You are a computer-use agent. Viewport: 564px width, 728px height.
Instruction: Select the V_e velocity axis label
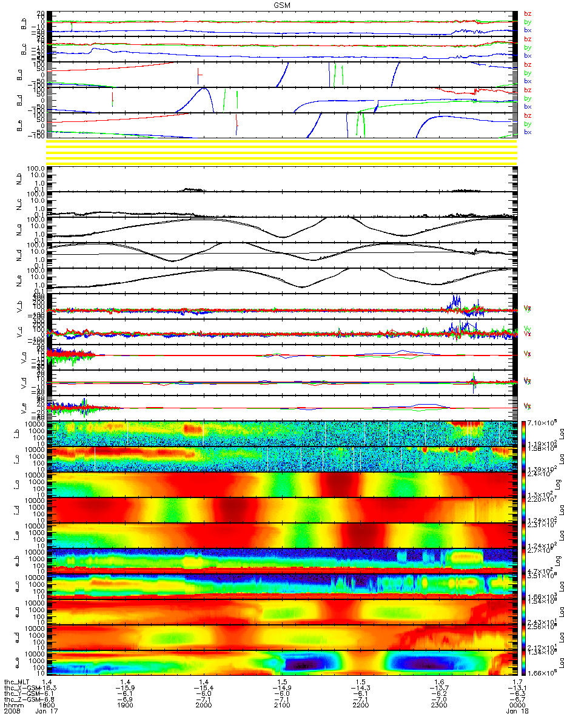coord(24,408)
